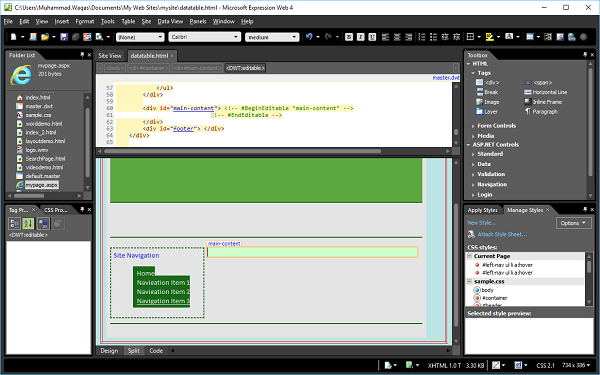The image size is (600, 375).
Task: Click the highlight color icon
Action: pos(489,37)
